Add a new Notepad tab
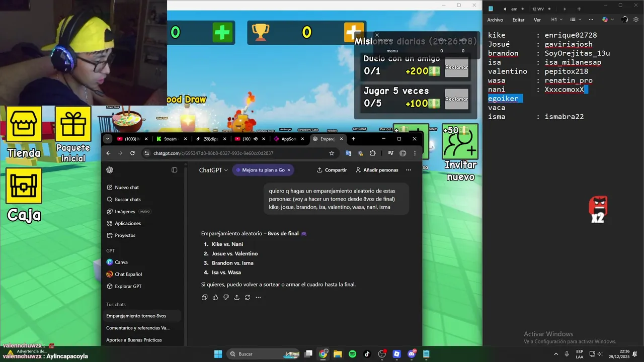644x362 pixels. click(579, 9)
